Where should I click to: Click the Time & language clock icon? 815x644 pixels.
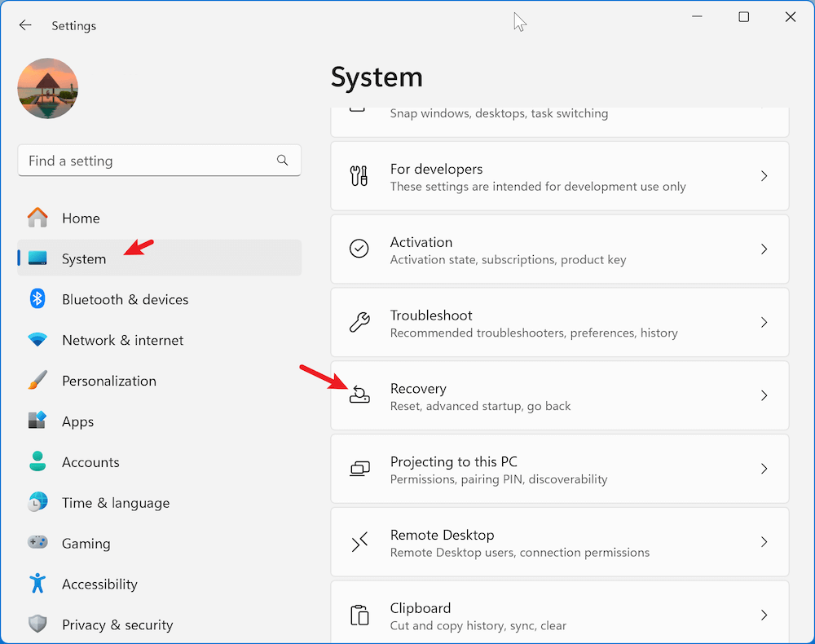pyautogui.click(x=37, y=503)
